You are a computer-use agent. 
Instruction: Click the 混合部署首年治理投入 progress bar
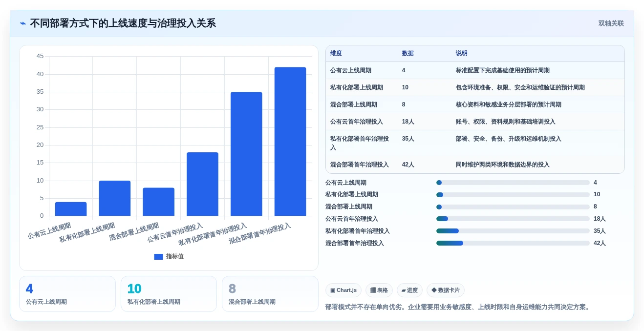point(513,243)
